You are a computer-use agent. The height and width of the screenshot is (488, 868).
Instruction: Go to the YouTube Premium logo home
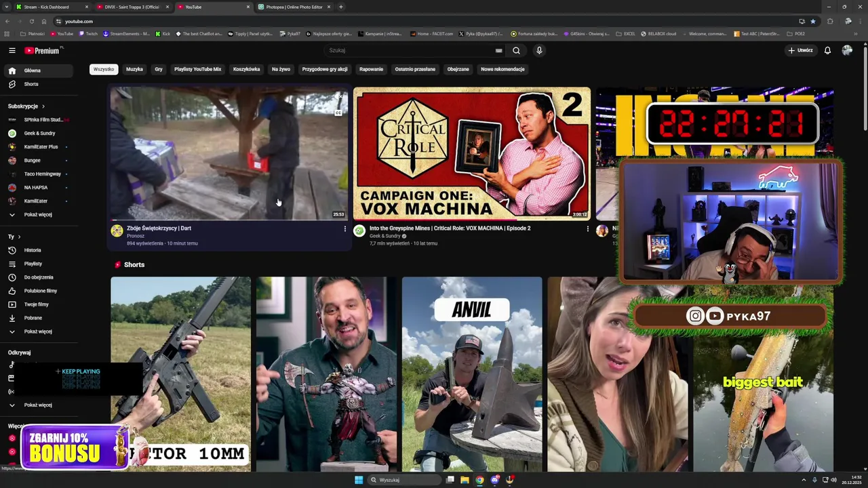point(43,50)
